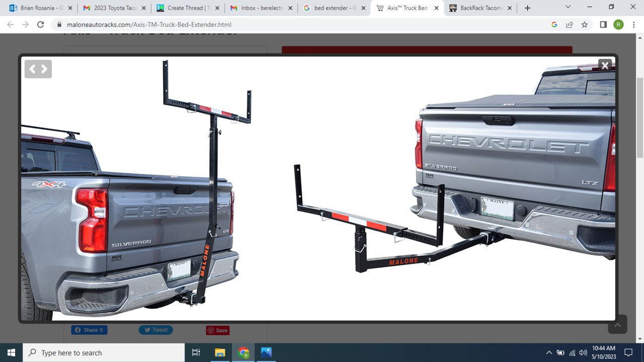
Task: Close the Brian Rosania tab
Action: (70, 8)
